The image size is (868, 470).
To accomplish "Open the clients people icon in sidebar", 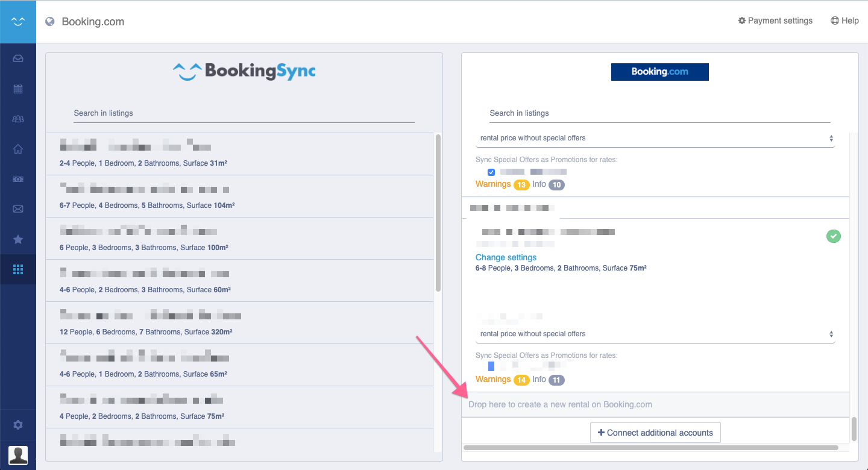I will (18, 119).
